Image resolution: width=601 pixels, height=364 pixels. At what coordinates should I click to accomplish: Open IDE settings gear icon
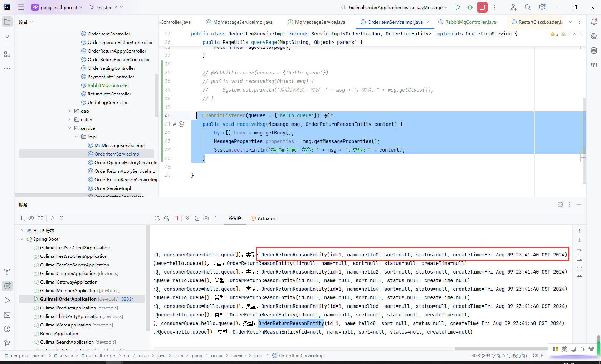tap(542, 7)
